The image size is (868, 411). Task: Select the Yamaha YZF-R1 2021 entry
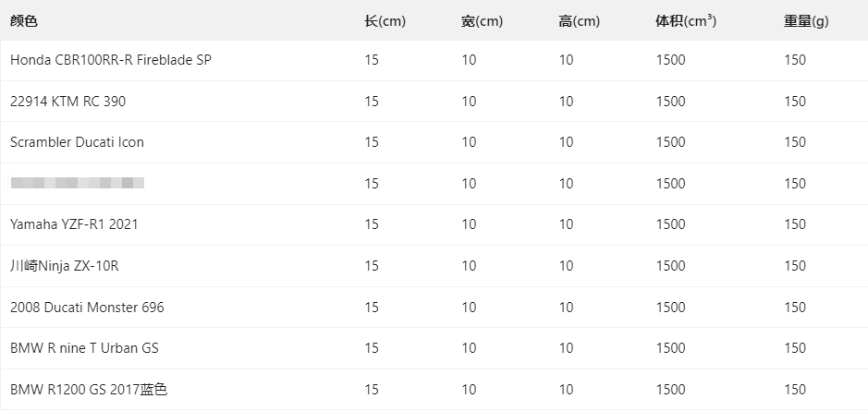(x=74, y=224)
